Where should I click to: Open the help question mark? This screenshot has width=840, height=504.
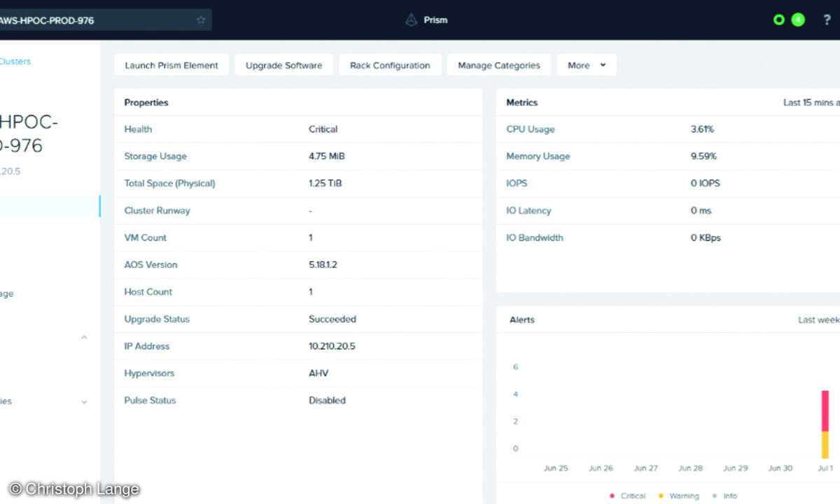tap(827, 20)
